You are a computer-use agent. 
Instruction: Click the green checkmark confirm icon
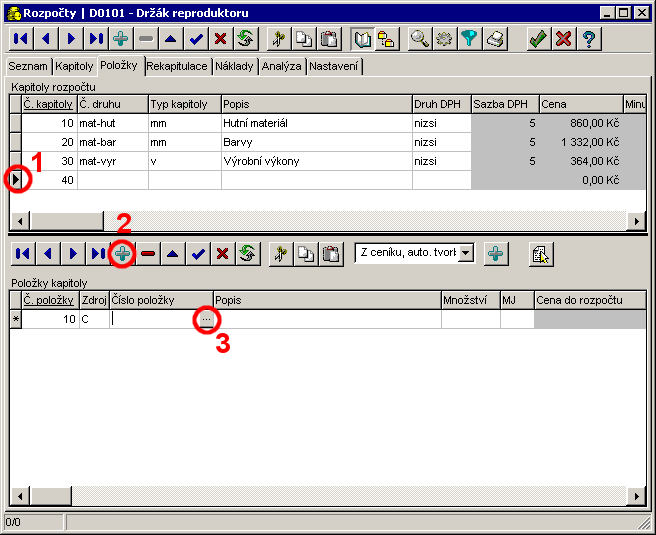(538, 39)
